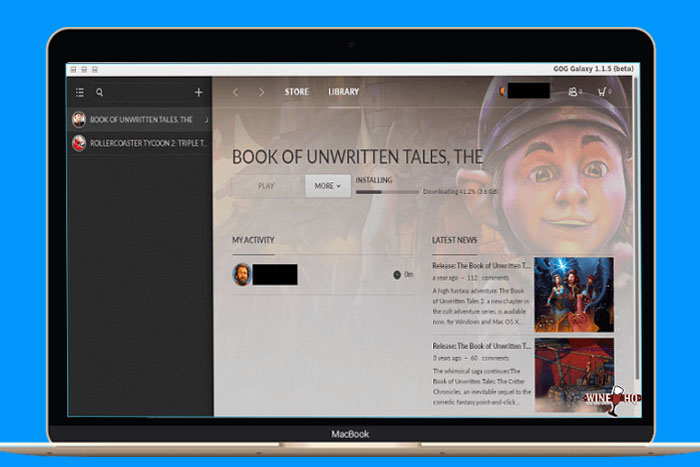Open the More dropdown button
700x467 pixels.
coord(328,186)
